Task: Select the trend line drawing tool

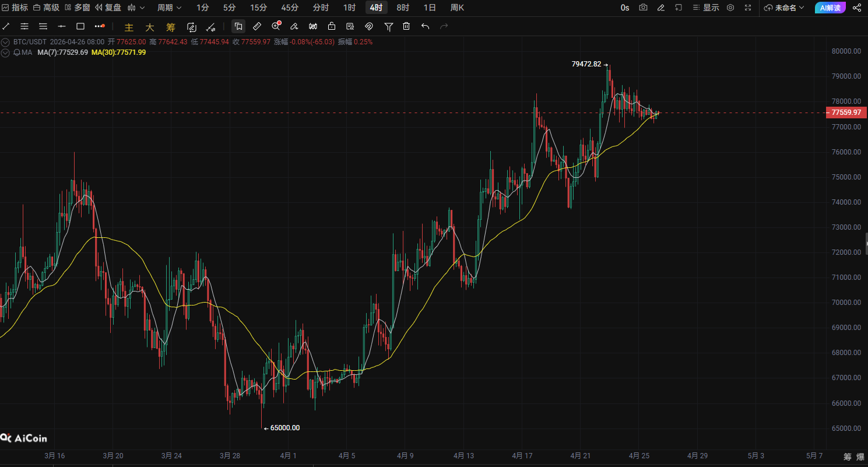Action: pyautogui.click(x=6, y=26)
